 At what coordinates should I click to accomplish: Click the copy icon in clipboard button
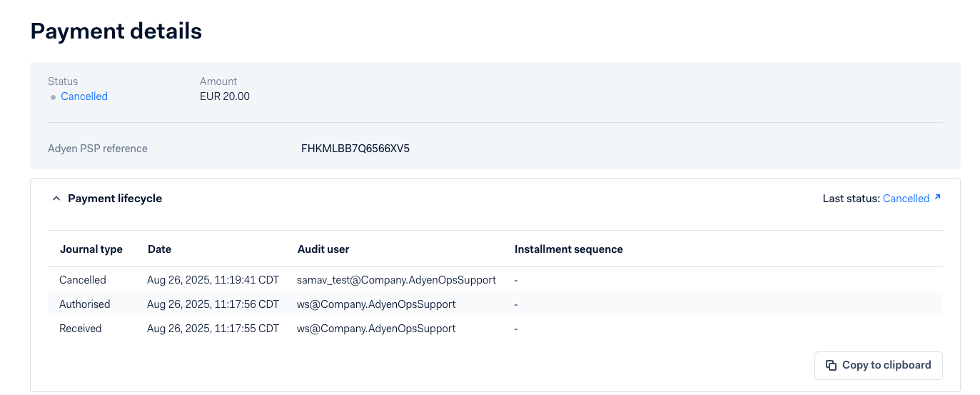coord(831,365)
